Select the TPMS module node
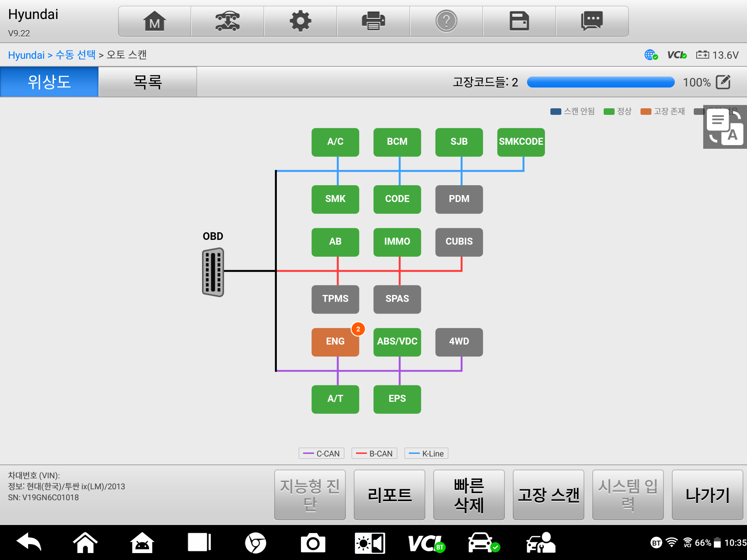 pos(335,299)
